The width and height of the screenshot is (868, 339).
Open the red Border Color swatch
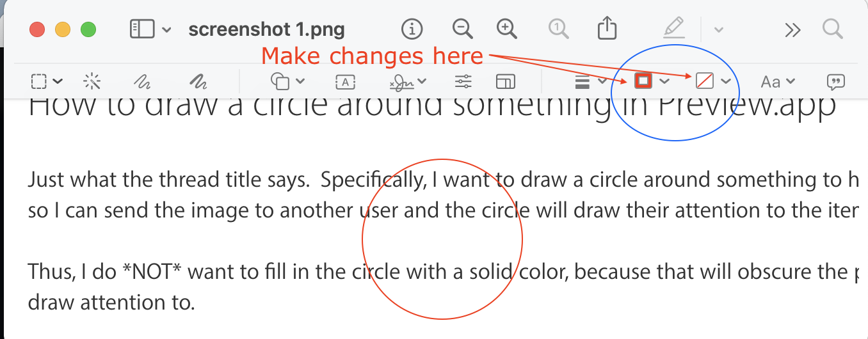pyautogui.click(x=643, y=81)
